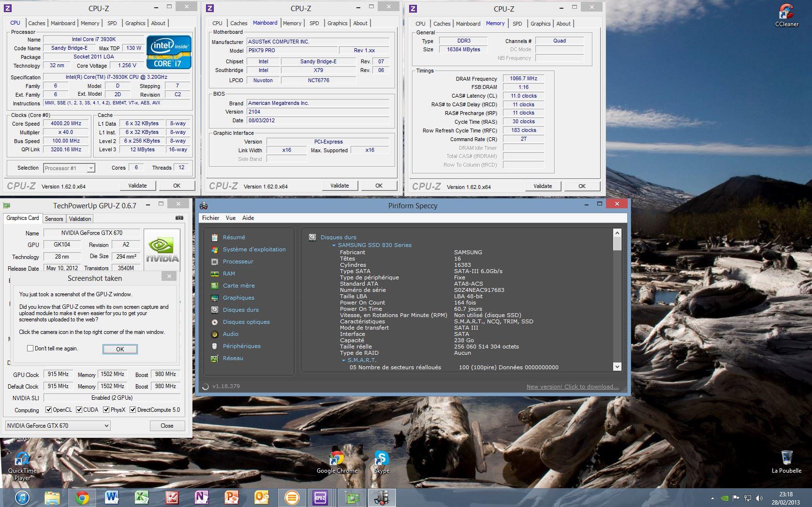812x507 pixels.
Task: Open the Validation tab in GPU-Z
Action: [80, 219]
